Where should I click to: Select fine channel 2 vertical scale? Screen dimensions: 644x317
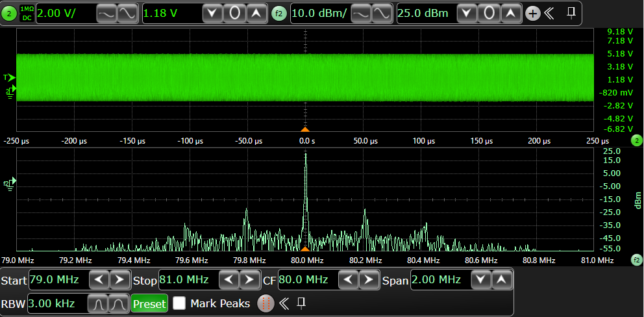click(x=127, y=14)
